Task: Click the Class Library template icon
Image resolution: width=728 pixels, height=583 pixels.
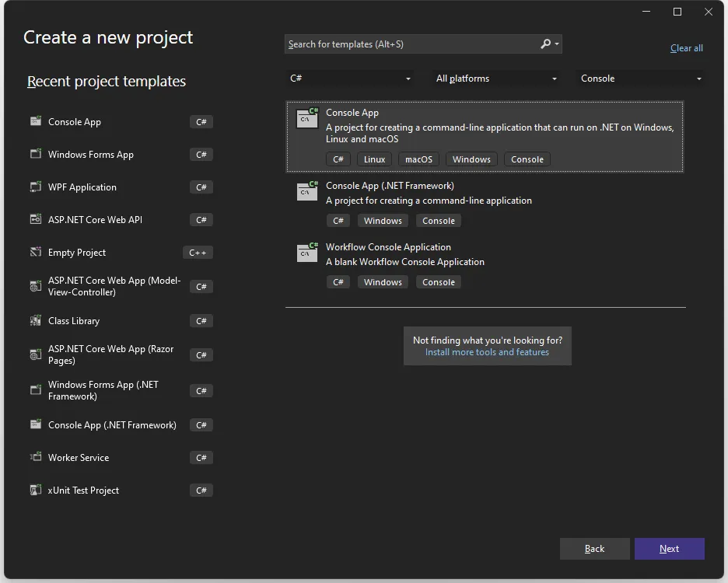Action: point(35,320)
